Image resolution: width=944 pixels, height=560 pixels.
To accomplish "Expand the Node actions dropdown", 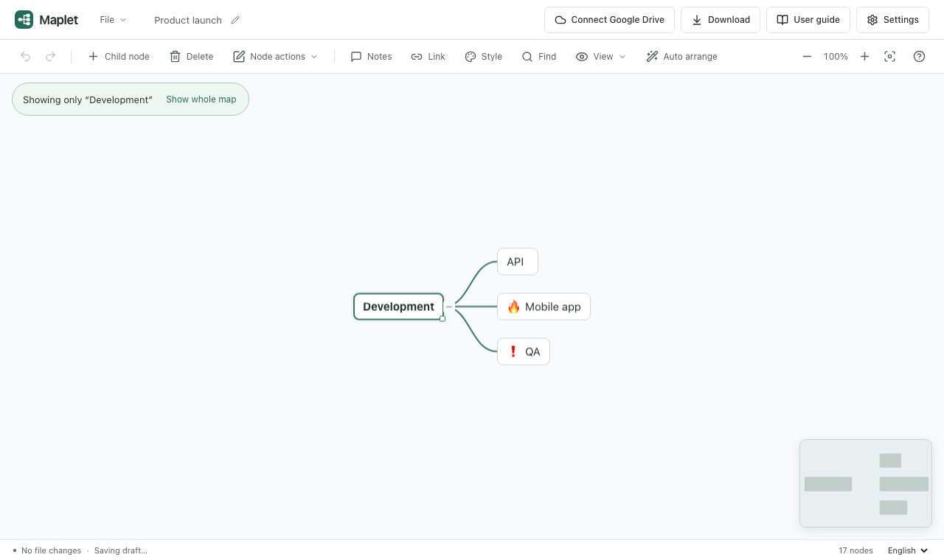I will tap(276, 57).
